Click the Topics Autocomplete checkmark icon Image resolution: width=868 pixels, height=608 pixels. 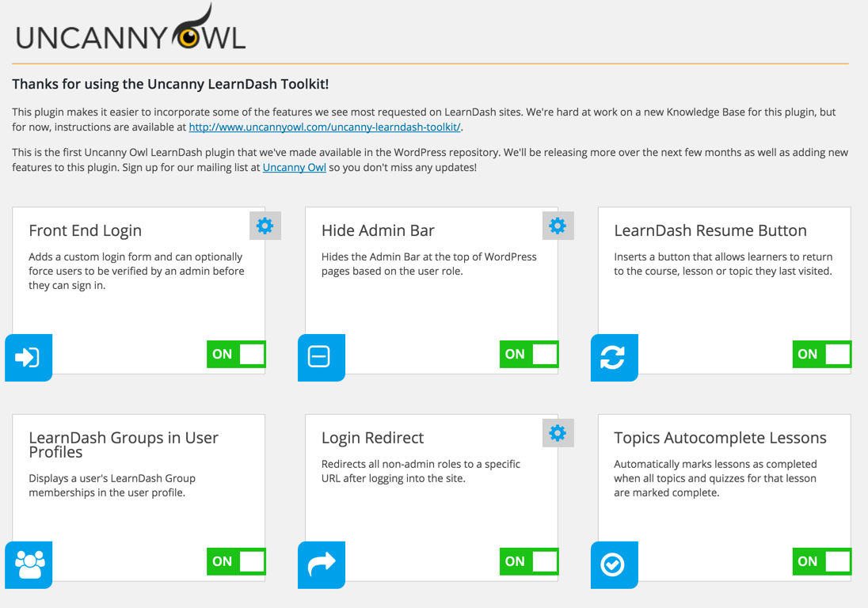click(614, 564)
